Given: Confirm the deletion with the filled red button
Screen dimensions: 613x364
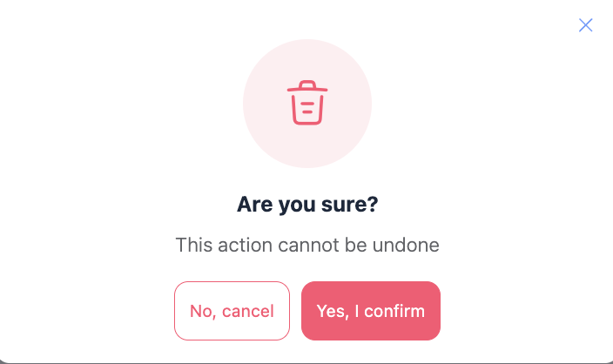Looking at the screenshot, I should [x=371, y=311].
